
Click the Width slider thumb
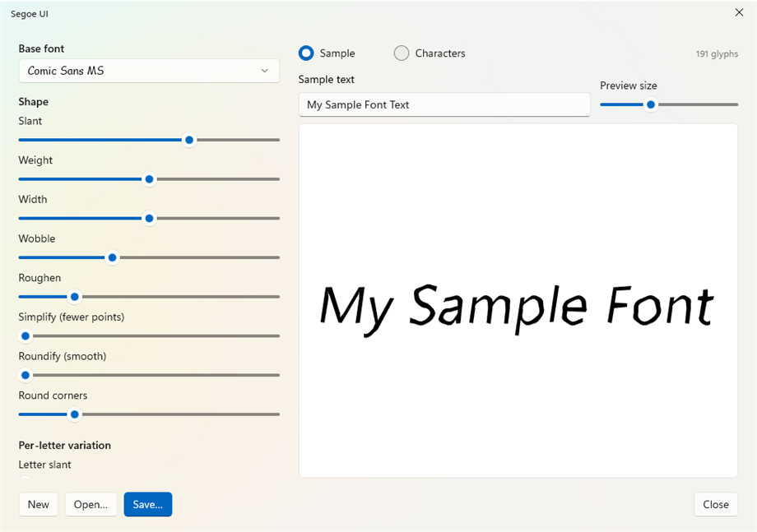(149, 219)
